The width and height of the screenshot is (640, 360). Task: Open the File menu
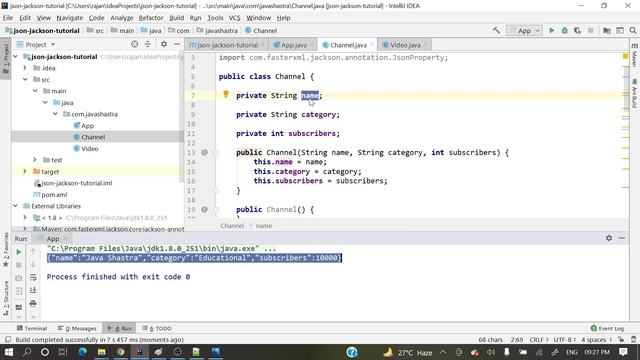[8, 18]
